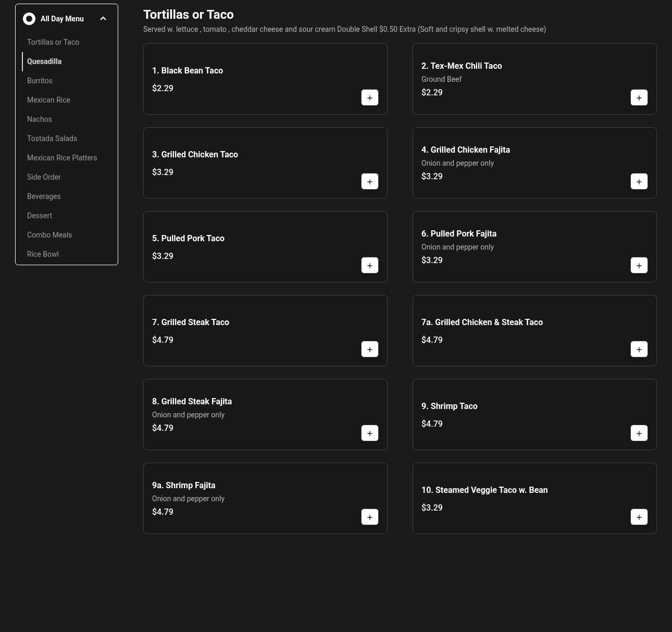Add 7. Grilled Steak Taco with plus icon
The image size is (672, 632).
tap(370, 349)
